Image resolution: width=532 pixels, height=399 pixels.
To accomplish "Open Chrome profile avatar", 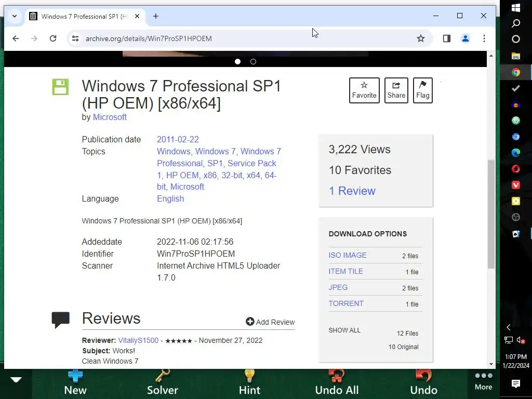I will 465,38.
